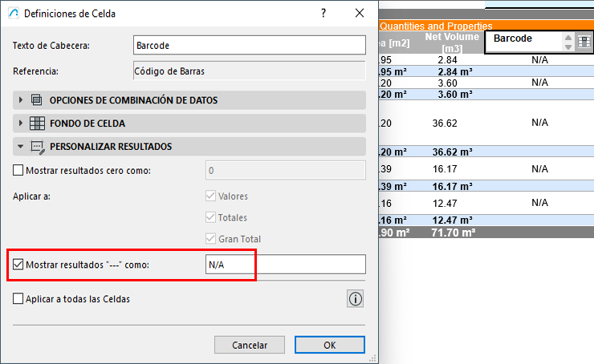
Task: Click the Cancelar button
Action: click(250, 345)
